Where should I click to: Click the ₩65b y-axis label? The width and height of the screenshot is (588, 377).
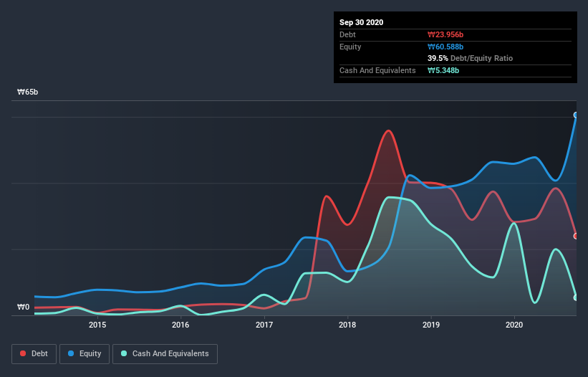pos(27,92)
